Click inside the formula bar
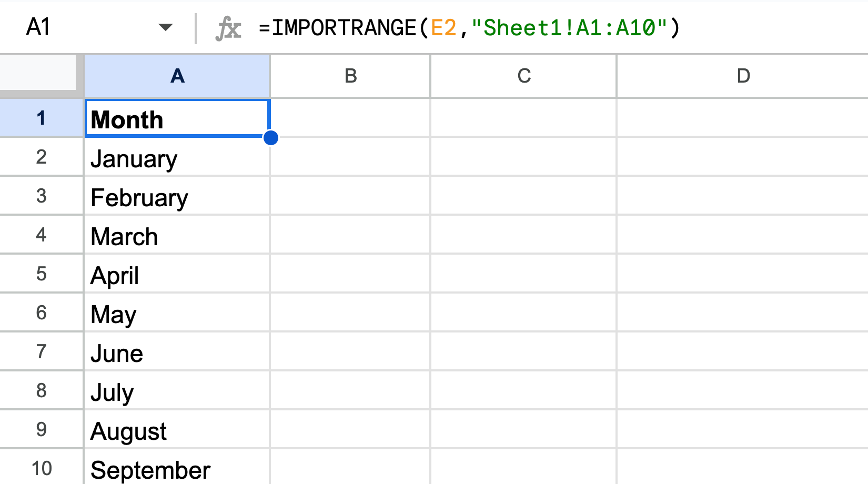This screenshot has width=868, height=484. [736, 28]
